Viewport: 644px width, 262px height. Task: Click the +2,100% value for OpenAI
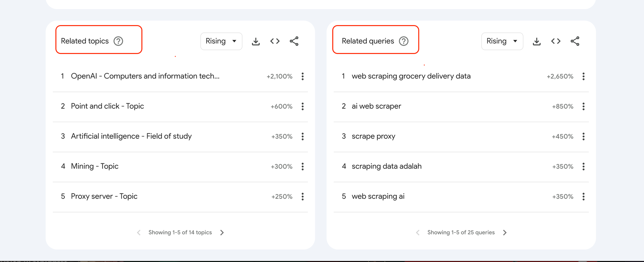coord(279,77)
